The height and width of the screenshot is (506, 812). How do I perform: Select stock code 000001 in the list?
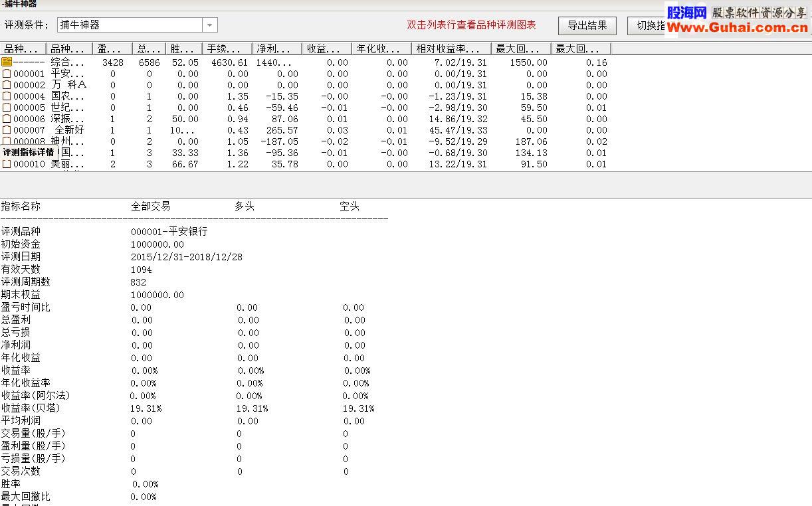pyautogui.click(x=29, y=74)
